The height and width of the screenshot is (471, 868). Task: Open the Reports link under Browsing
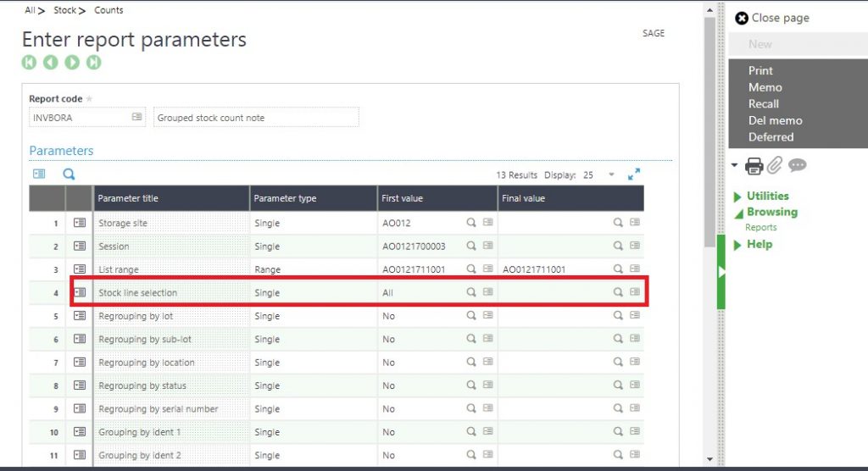(760, 227)
